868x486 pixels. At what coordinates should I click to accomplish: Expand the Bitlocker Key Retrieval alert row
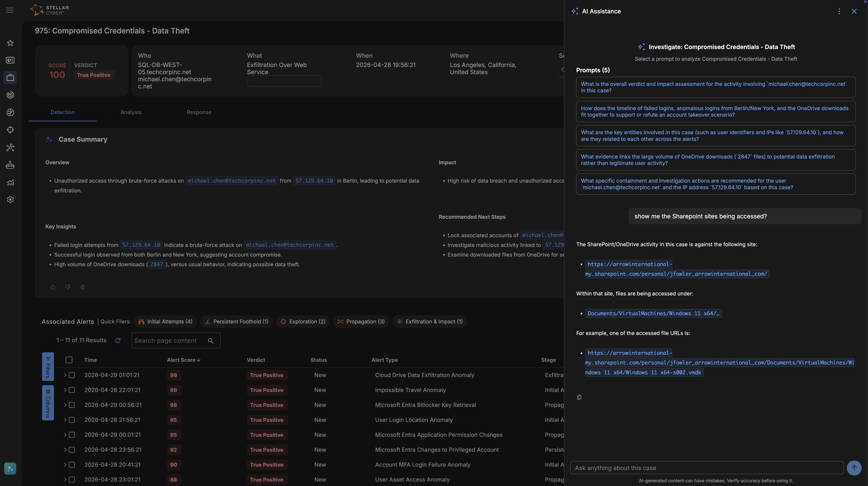point(65,405)
